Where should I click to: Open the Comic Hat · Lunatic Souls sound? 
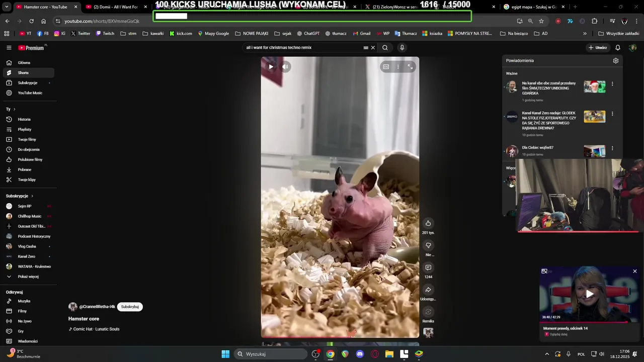[94, 329]
